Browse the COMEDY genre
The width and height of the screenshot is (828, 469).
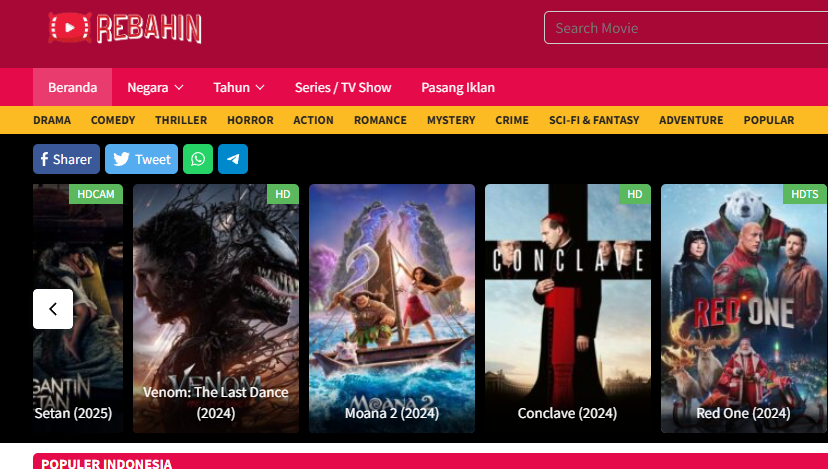(x=113, y=120)
